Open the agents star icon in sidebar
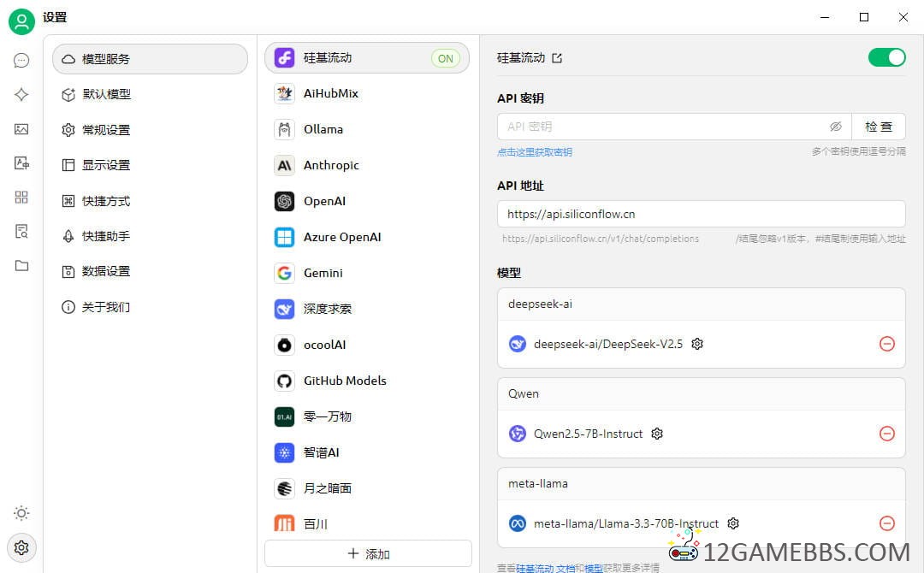Viewport: 924px width, 573px height. 21,95
